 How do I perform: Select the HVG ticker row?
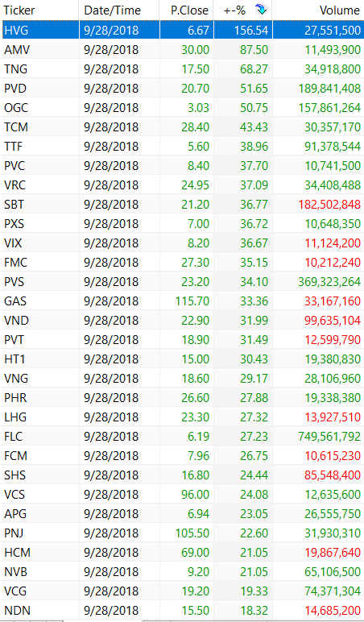pos(182,30)
